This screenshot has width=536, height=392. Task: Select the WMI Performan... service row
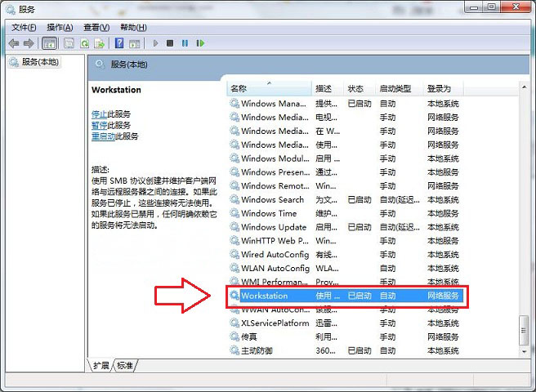[x=346, y=282]
